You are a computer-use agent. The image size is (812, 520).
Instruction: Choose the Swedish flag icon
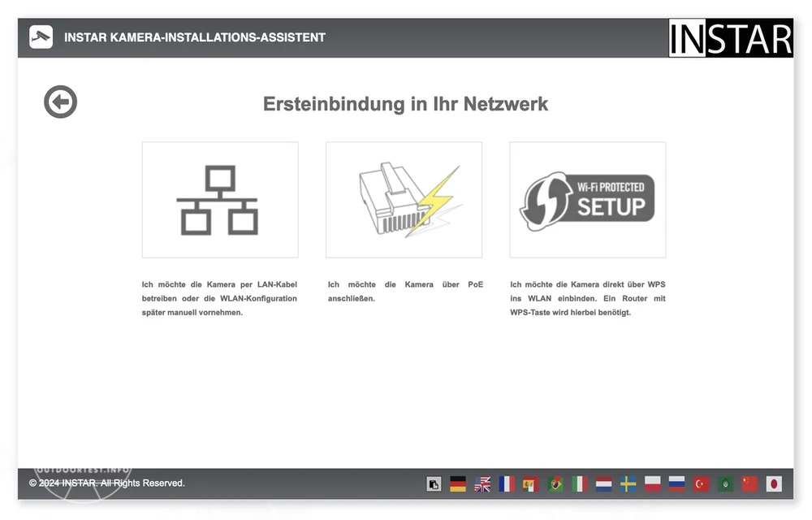[628, 484]
